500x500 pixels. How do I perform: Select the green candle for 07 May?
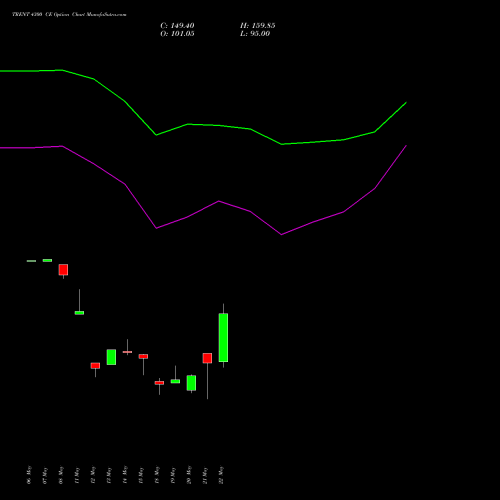tap(47, 260)
